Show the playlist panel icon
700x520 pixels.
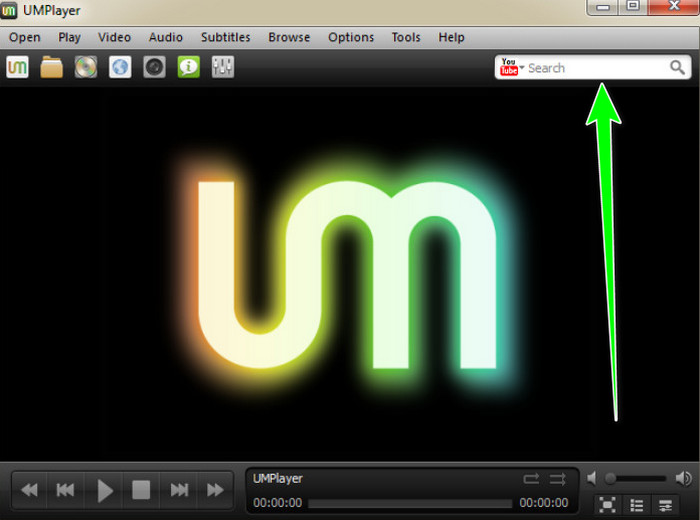(x=637, y=505)
